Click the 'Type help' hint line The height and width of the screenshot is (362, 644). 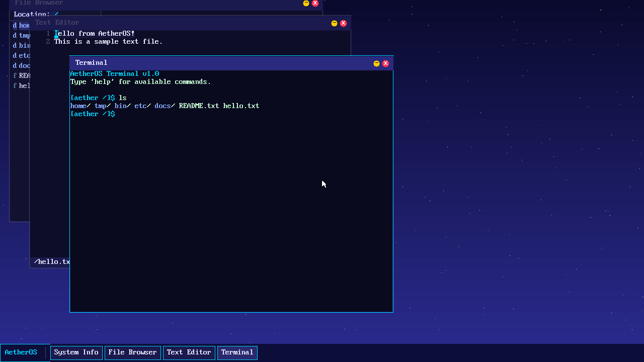click(x=141, y=82)
